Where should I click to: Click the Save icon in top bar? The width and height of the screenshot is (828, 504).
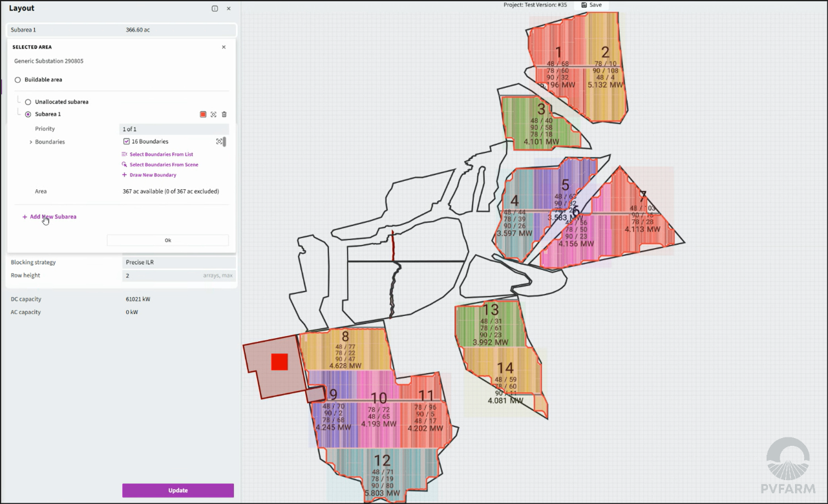(x=584, y=5)
